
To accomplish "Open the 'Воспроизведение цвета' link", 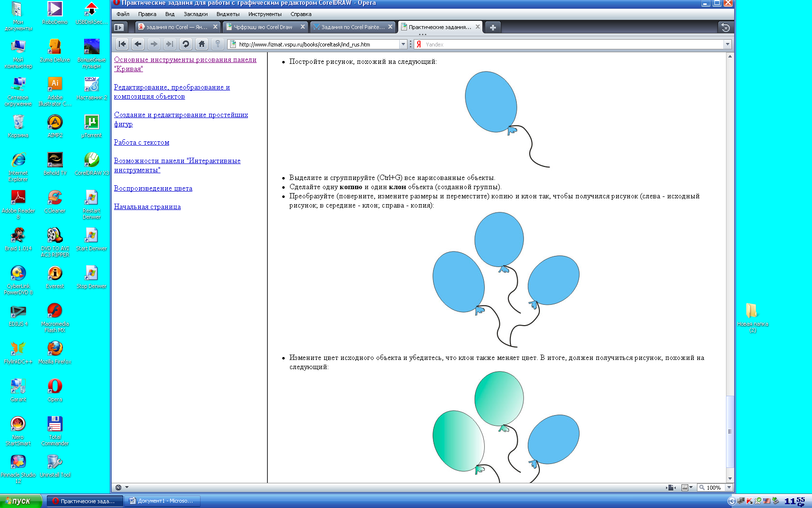I will click(x=153, y=188).
